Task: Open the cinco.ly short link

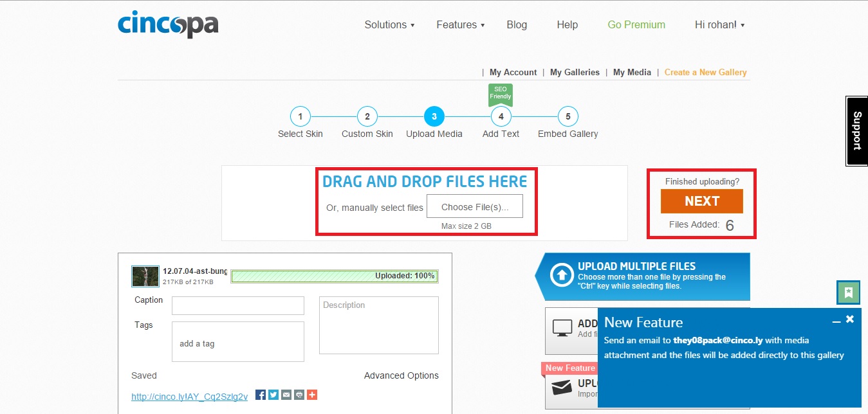Action: (x=189, y=397)
